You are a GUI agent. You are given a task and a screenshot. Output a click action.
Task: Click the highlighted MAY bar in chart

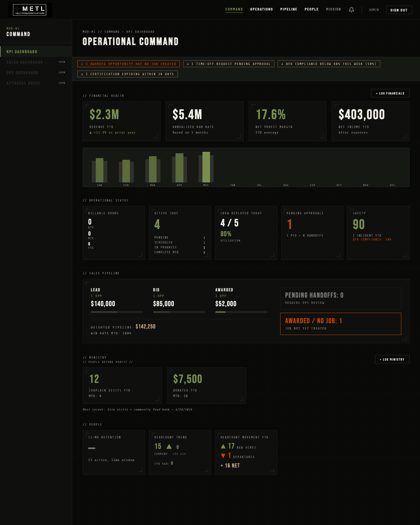[206, 167]
